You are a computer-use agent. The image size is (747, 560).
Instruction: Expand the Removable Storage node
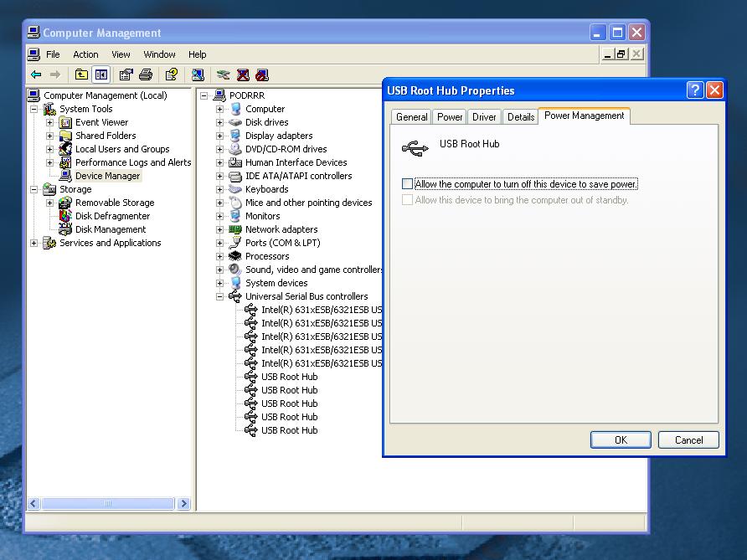coord(49,203)
